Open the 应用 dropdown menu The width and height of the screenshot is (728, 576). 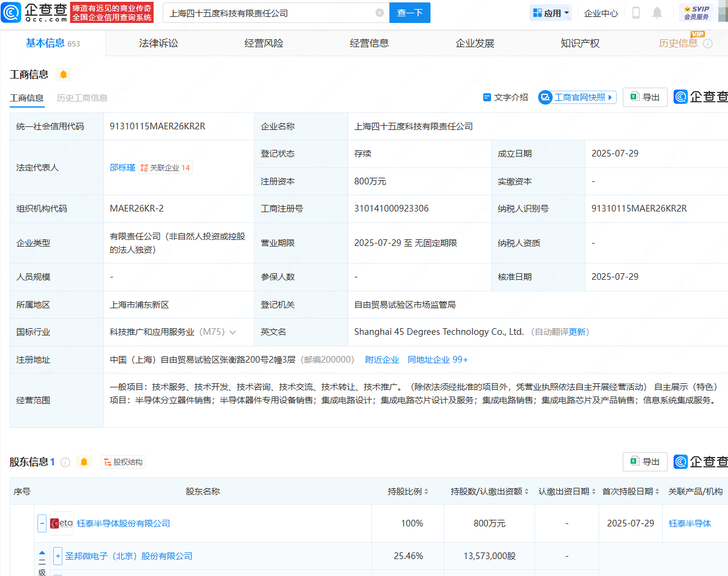click(551, 13)
